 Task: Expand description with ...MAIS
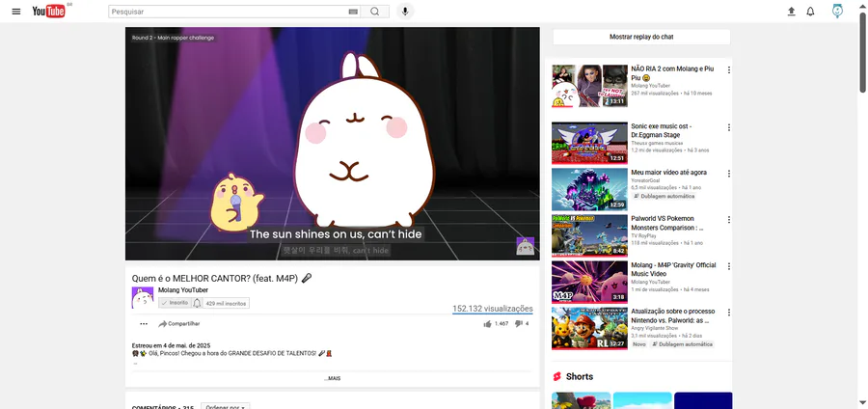pyautogui.click(x=332, y=378)
